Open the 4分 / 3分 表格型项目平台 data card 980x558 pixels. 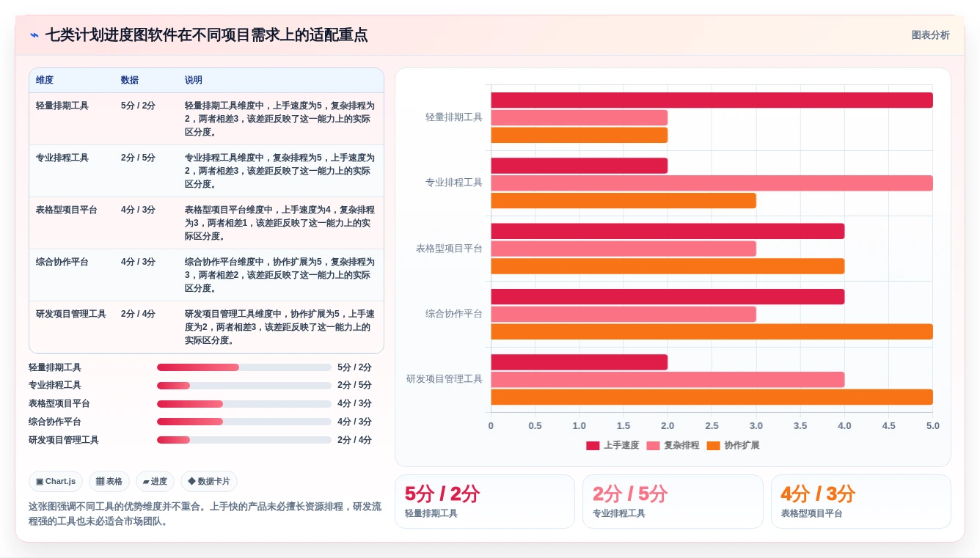pyautogui.click(x=861, y=502)
